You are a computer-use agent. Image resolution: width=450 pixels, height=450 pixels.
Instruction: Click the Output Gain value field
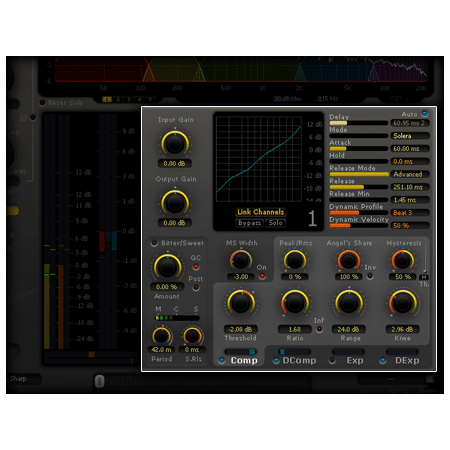(x=175, y=223)
